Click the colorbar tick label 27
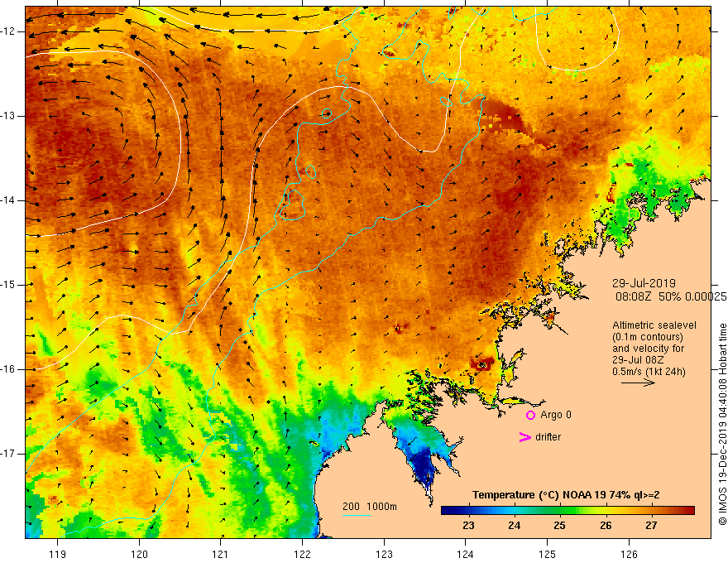 651,526
